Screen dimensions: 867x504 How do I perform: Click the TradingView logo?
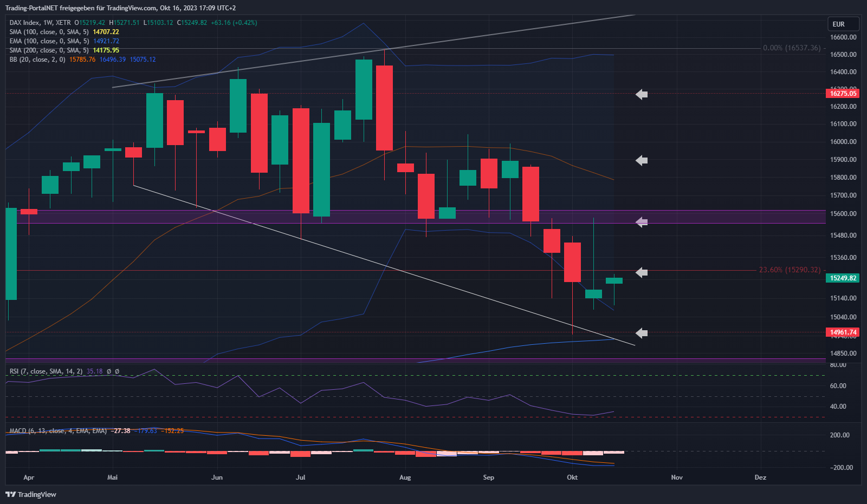click(x=31, y=494)
